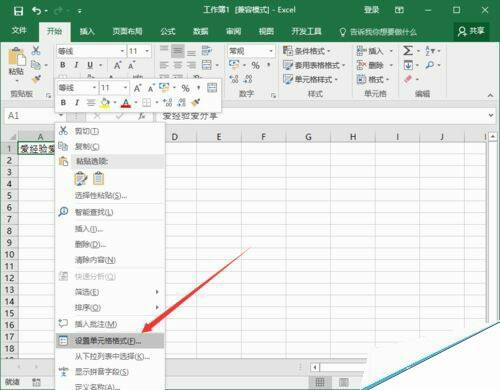Toggle Italic on the mini toolbar

pos(77,103)
